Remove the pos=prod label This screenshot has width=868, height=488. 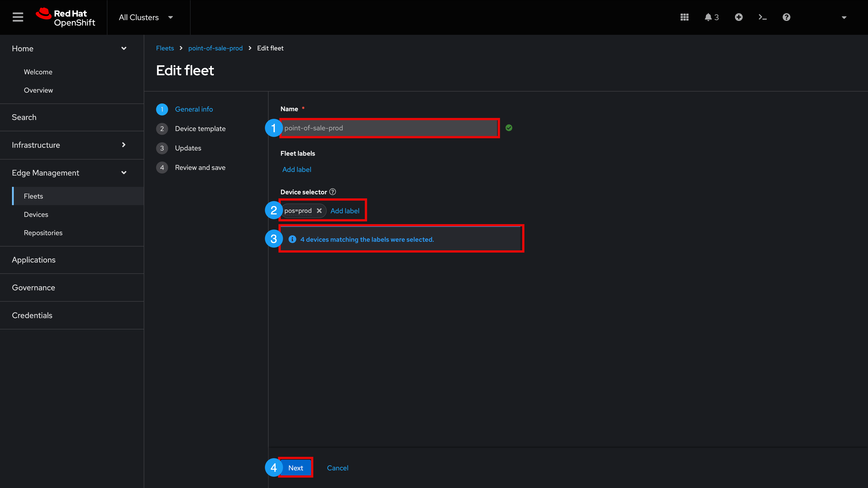[319, 211]
